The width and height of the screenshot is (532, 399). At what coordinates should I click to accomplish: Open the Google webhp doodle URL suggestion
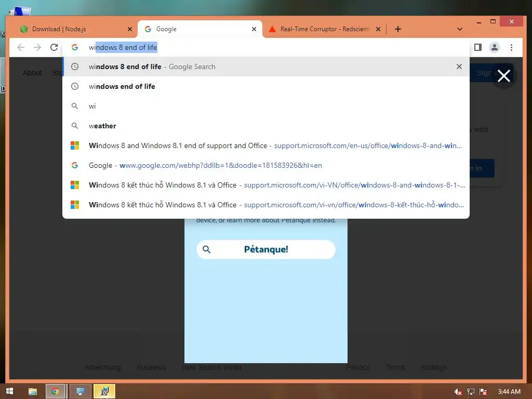coord(266,165)
